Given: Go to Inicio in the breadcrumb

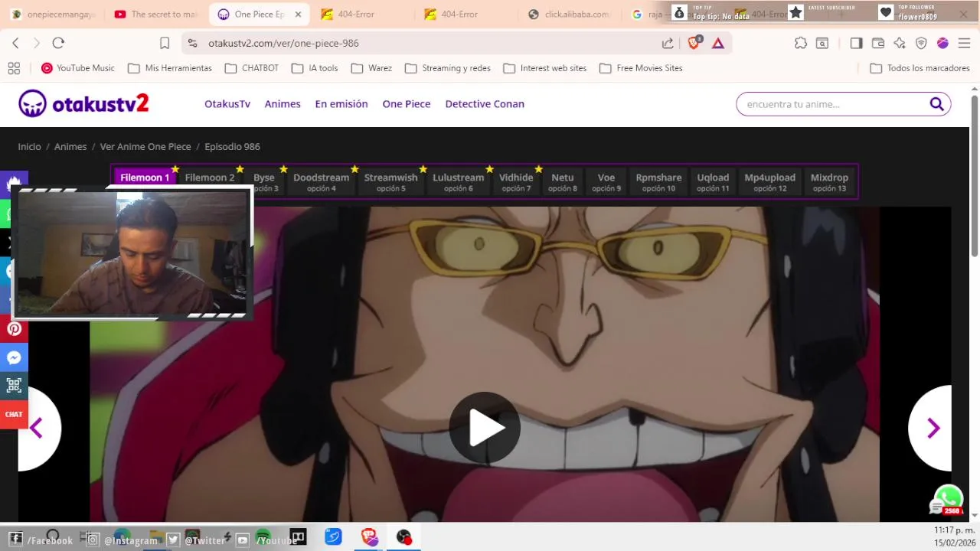Looking at the screenshot, I should coord(30,147).
